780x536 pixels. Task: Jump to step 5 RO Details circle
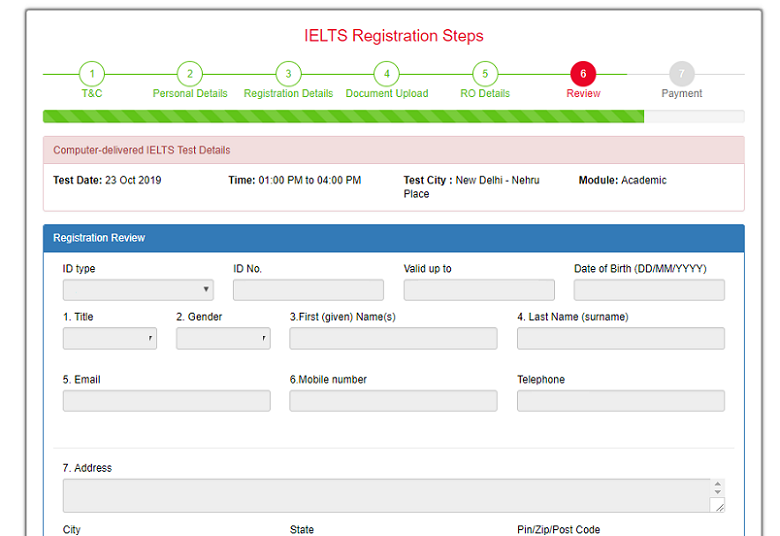click(484, 74)
